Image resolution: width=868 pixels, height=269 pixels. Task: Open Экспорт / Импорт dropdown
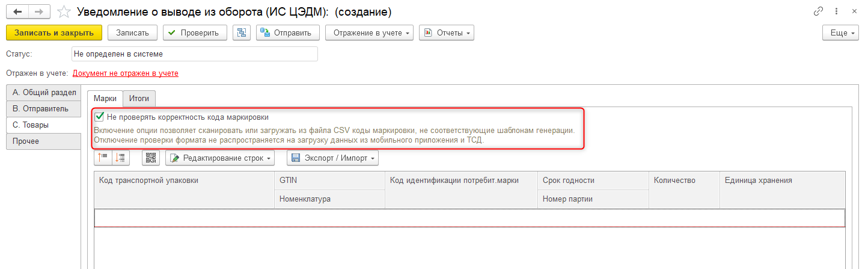tap(332, 158)
